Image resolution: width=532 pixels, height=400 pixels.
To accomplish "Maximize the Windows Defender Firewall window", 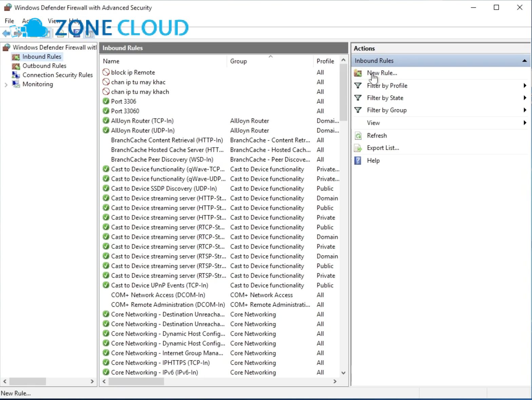I will click(x=496, y=7).
